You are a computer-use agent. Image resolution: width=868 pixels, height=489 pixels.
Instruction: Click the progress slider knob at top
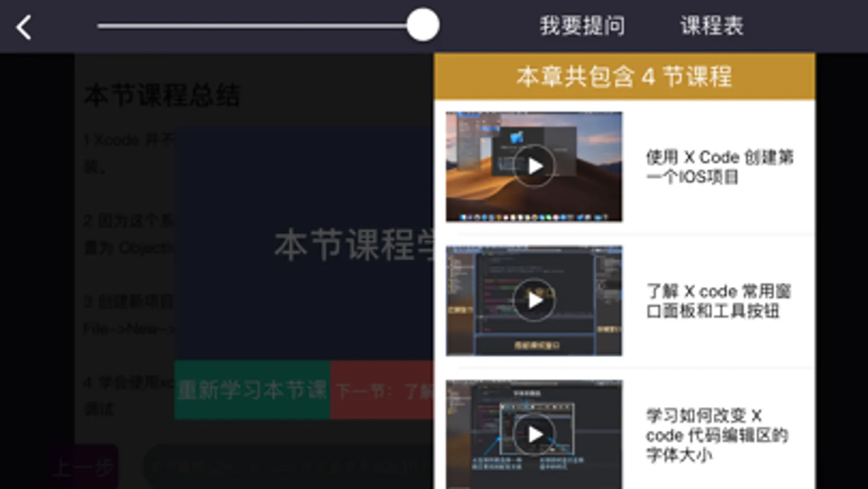[x=423, y=25]
